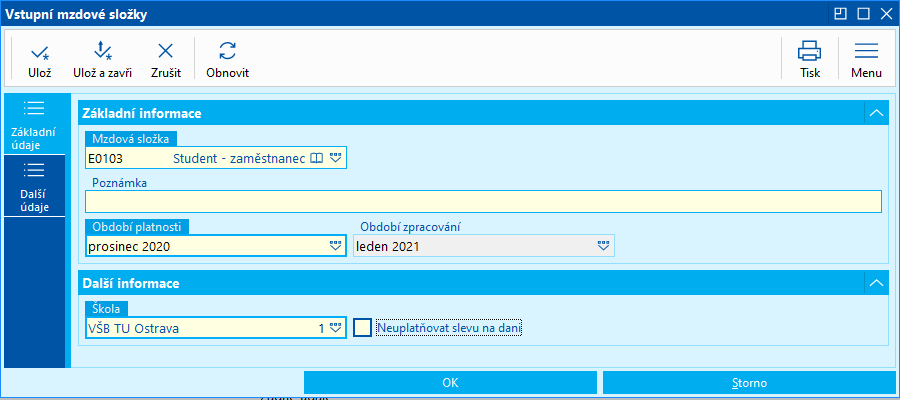Image resolution: width=900 pixels, height=400 pixels.
Task: Click the Storno button
Action: [749, 383]
